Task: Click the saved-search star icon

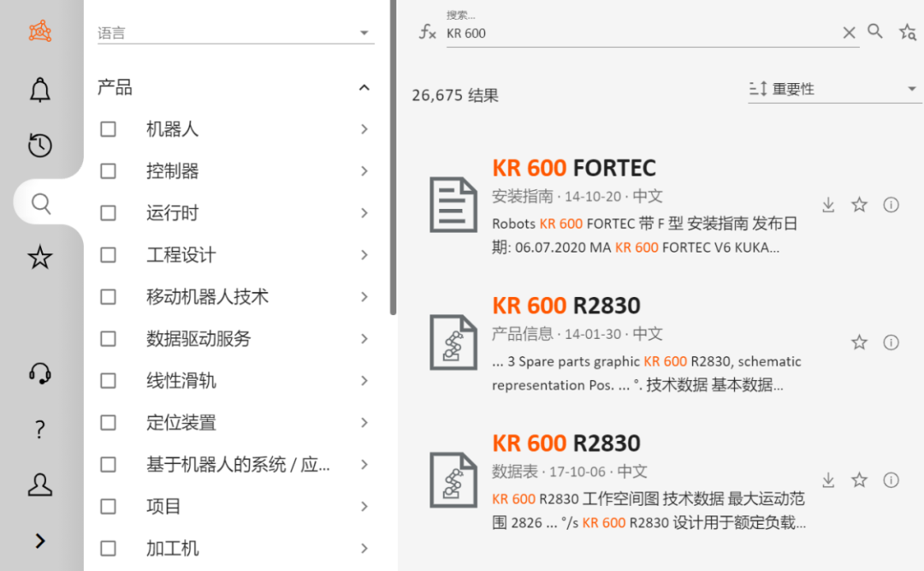Action: (908, 32)
